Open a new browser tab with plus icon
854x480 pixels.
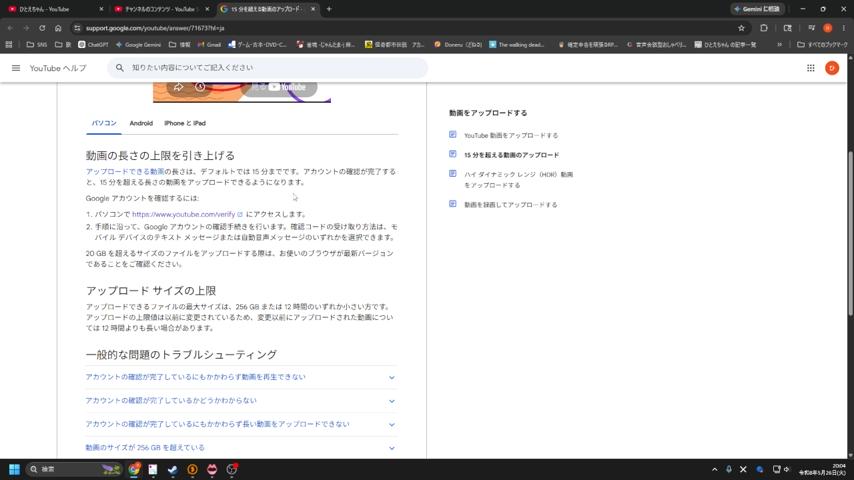(329, 9)
